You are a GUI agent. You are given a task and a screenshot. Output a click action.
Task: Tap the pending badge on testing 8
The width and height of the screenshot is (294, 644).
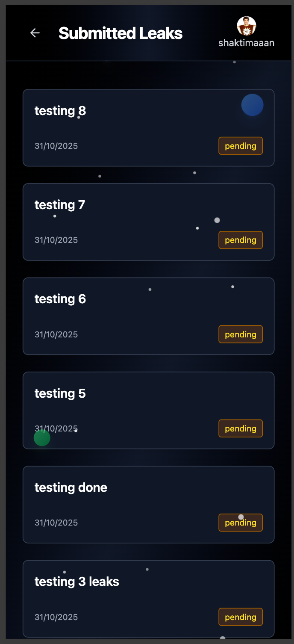click(240, 145)
